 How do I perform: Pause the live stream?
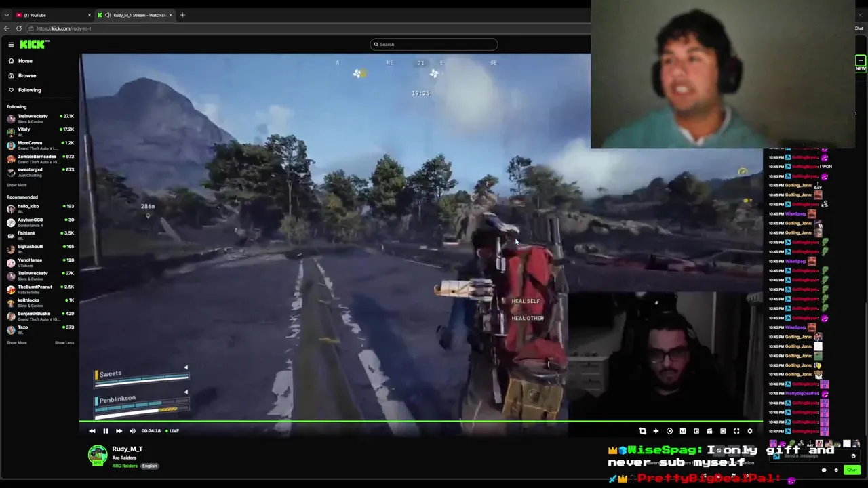106,431
